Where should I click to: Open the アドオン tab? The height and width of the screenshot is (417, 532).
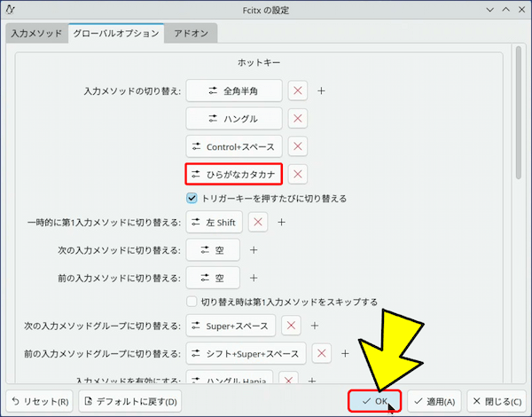(x=192, y=33)
